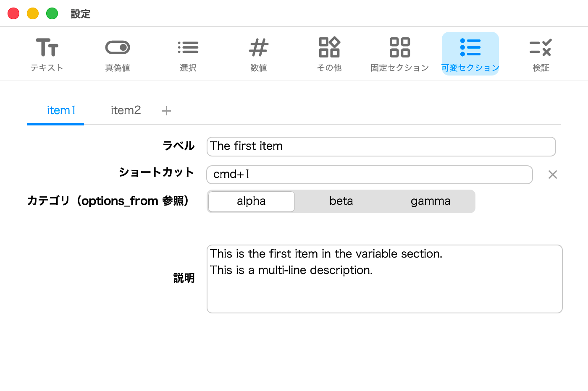This screenshot has height=391, width=588.
Task: Choose the beta category segment
Action: click(341, 201)
